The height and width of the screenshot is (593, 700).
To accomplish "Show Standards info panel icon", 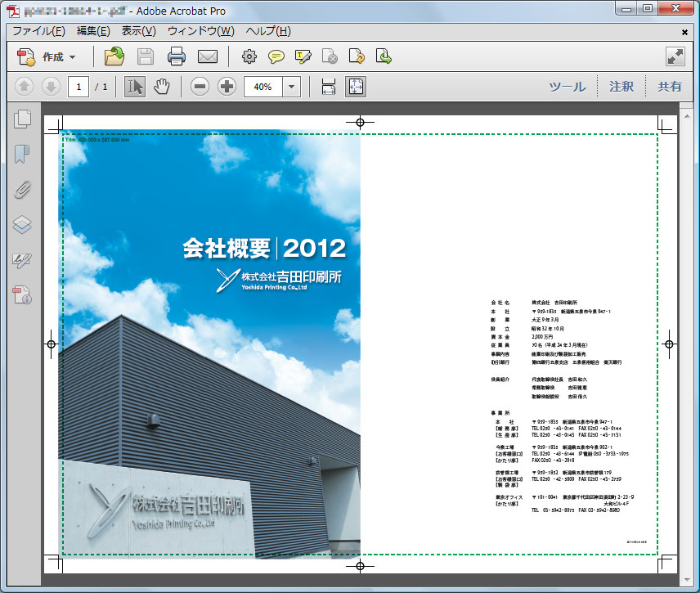I will [22, 295].
